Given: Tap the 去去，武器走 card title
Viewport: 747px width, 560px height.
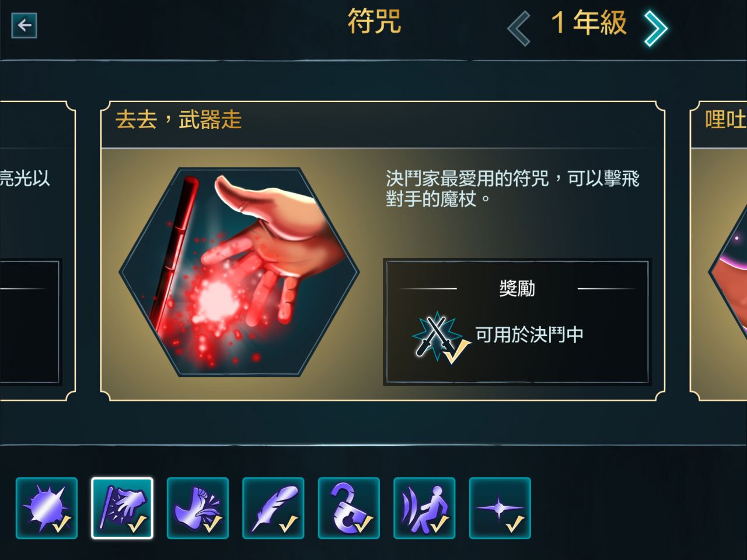Looking at the screenshot, I should pos(179,120).
